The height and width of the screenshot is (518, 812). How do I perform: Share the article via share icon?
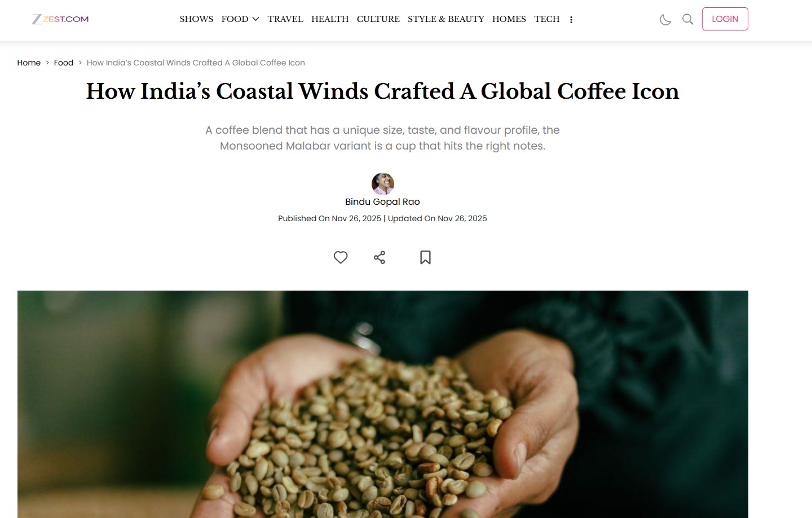[x=379, y=257]
